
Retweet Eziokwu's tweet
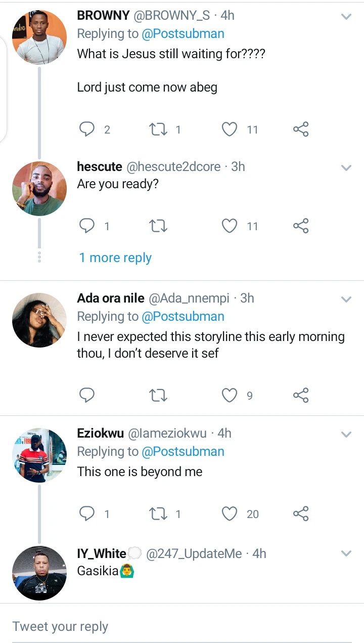coord(159,514)
